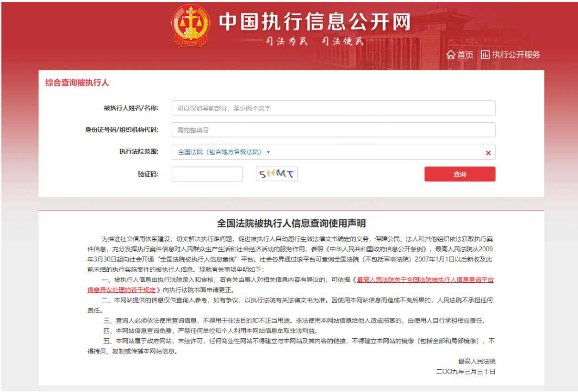Refresh the 5HMT captcha image
The image size is (578, 392).
point(277,174)
